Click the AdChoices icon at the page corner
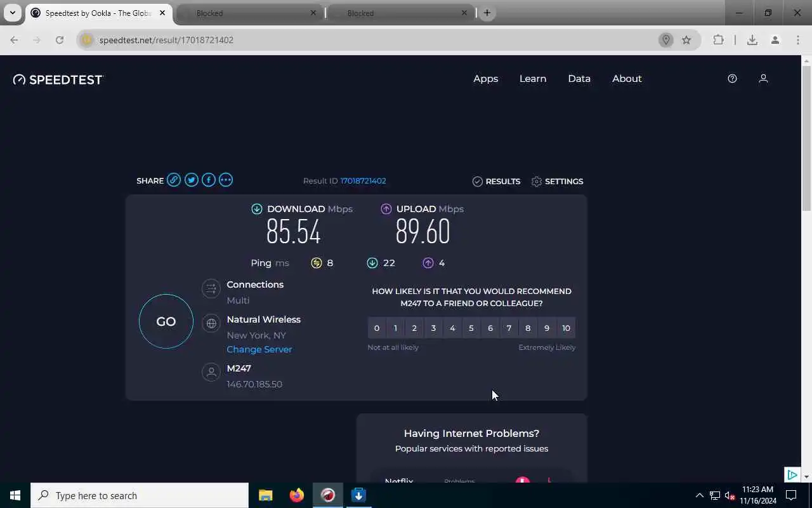 click(792, 474)
